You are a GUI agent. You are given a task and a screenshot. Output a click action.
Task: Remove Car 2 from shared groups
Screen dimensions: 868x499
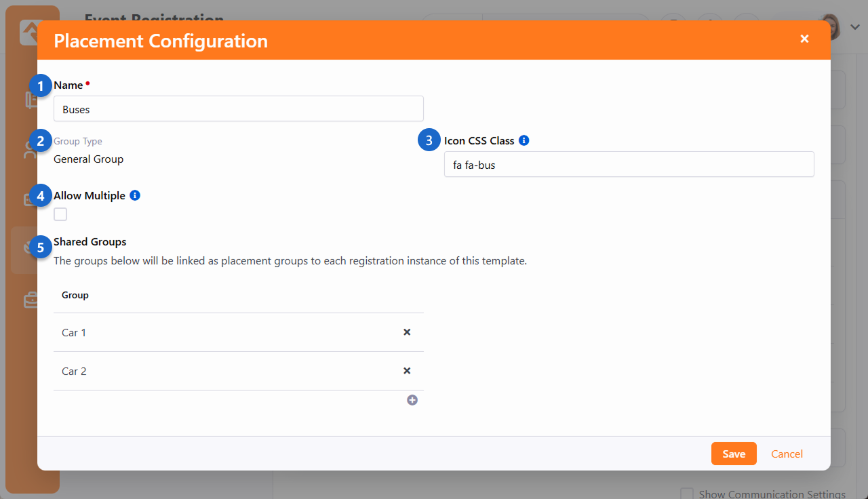coord(407,371)
